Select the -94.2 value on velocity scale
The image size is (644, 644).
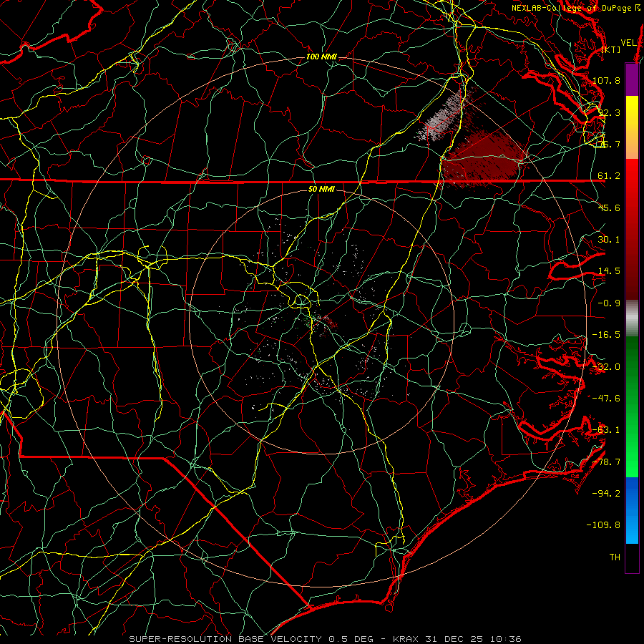pyautogui.click(x=606, y=494)
